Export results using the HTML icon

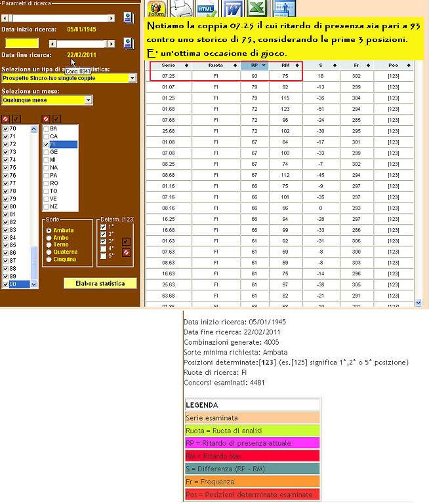click(x=206, y=9)
